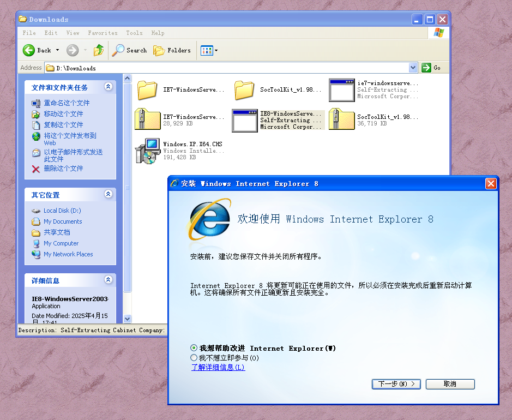Click the 取消 cancel button

(450, 384)
